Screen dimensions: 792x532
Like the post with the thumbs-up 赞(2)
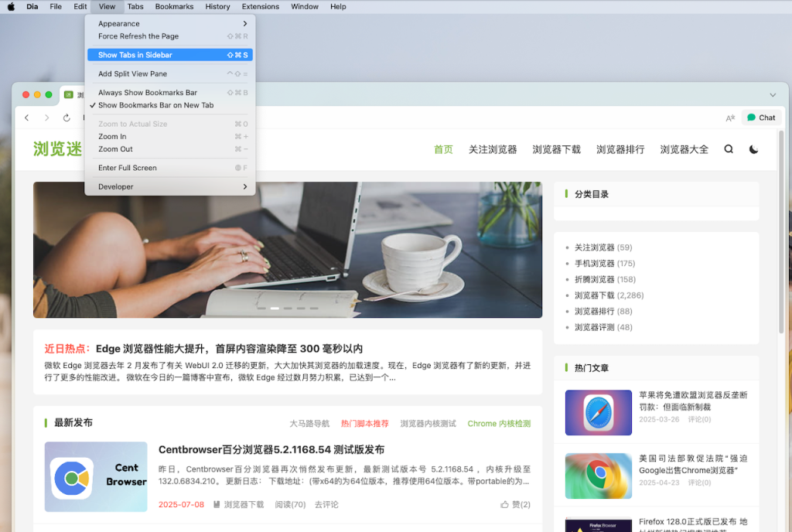click(515, 504)
